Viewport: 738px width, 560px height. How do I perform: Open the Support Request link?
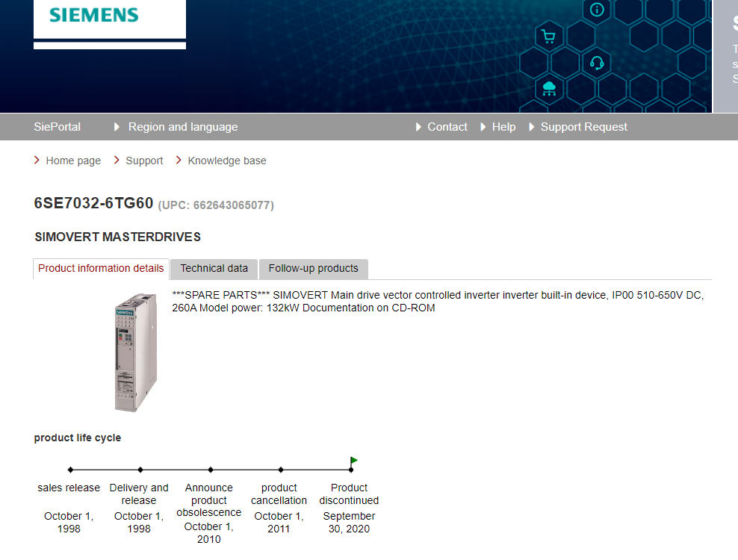583,127
